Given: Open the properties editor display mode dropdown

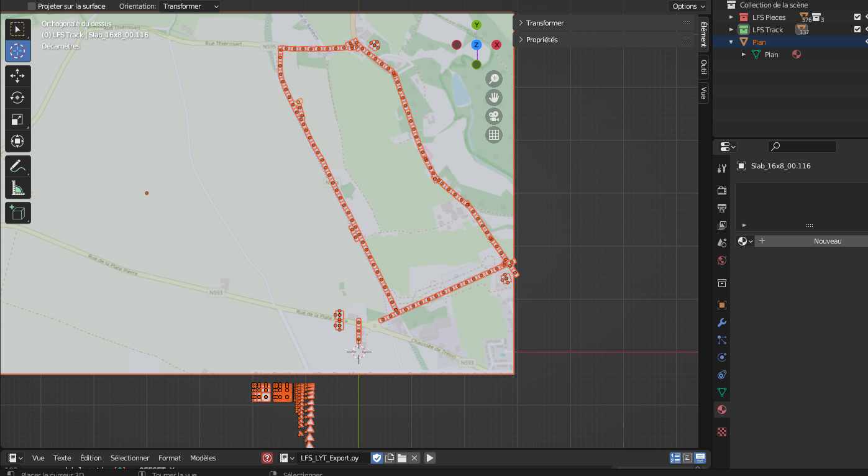Looking at the screenshot, I should (728, 147).
